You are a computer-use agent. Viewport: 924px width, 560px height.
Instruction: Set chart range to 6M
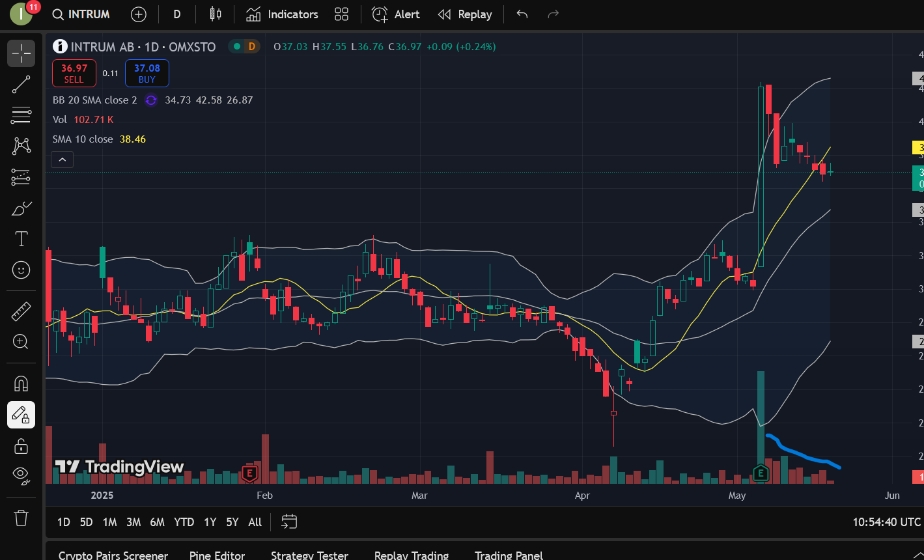157,522
